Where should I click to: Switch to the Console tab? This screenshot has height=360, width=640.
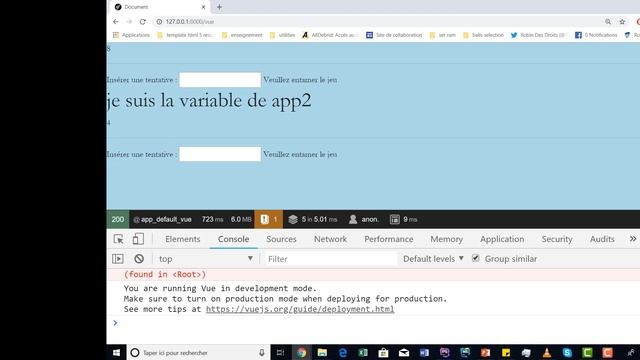point(233,239)
